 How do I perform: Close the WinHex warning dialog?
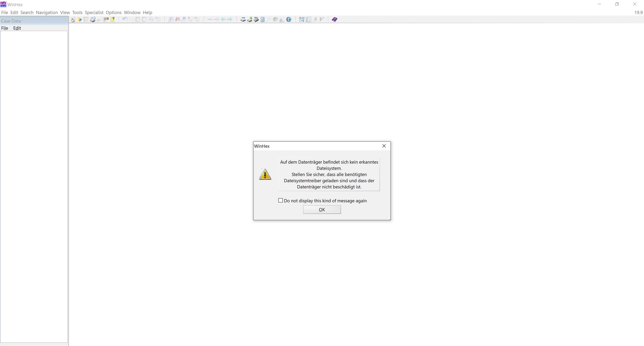click(x=384, y=146)
